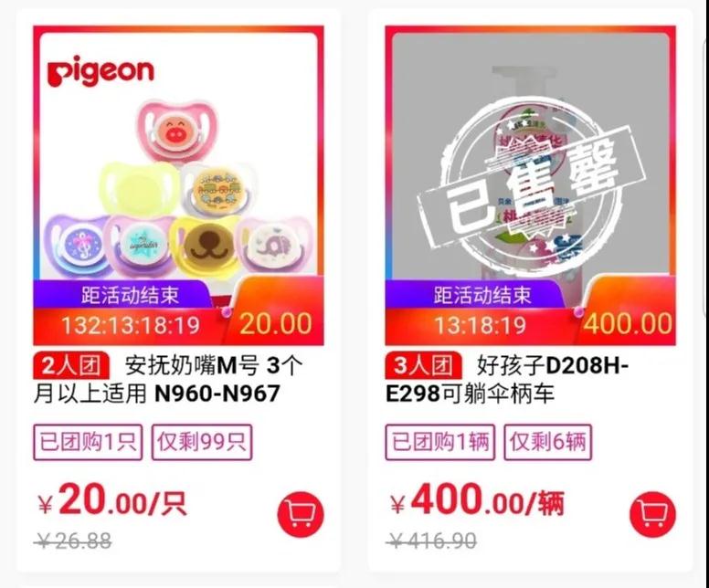The width and height of the screenshot is (709, 588).
Task: Click the pacifier 距活动结束 banner label
Action: point(131,295)
